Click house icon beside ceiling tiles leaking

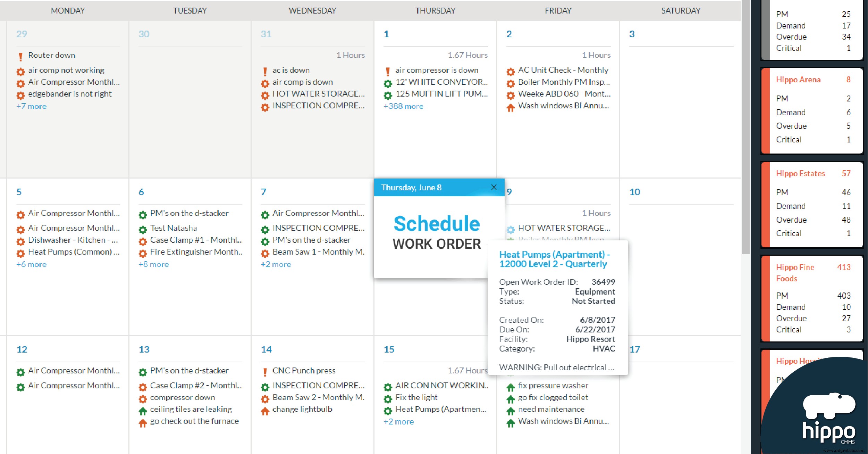pos(143,411)
